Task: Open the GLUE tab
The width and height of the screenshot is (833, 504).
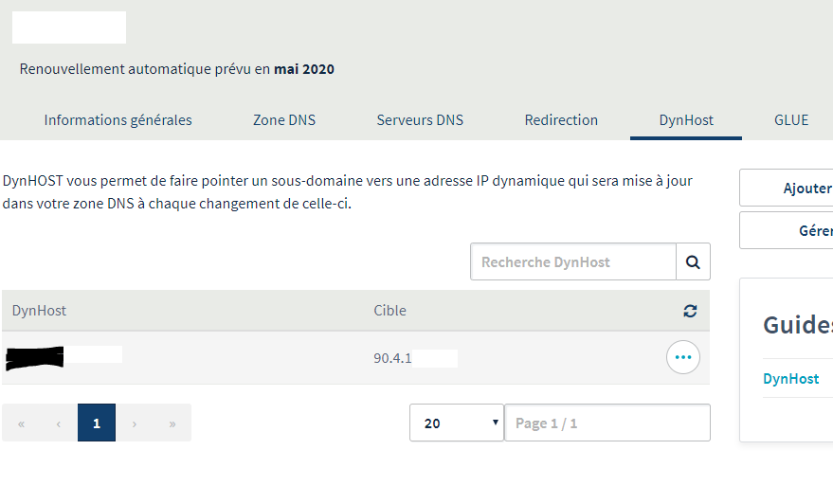Action: 791,120
